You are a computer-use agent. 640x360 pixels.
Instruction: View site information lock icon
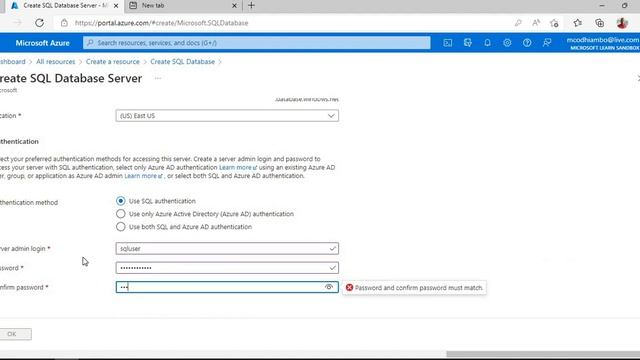click(64, 23)
